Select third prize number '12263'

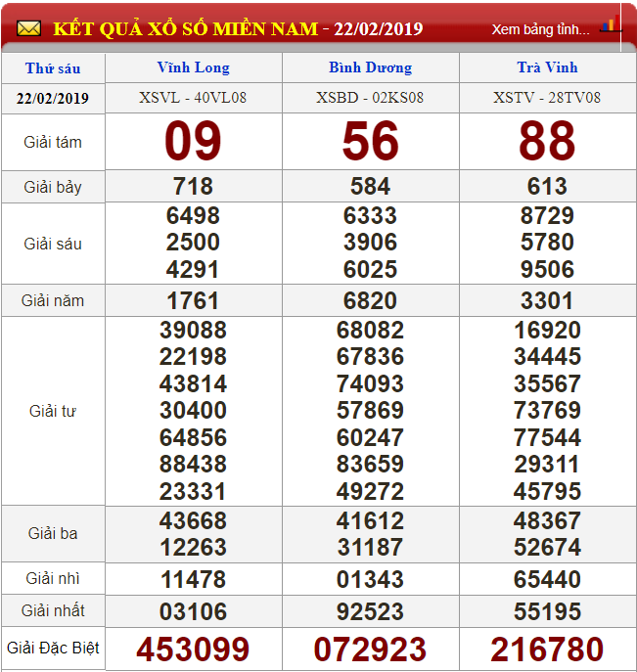193,548
